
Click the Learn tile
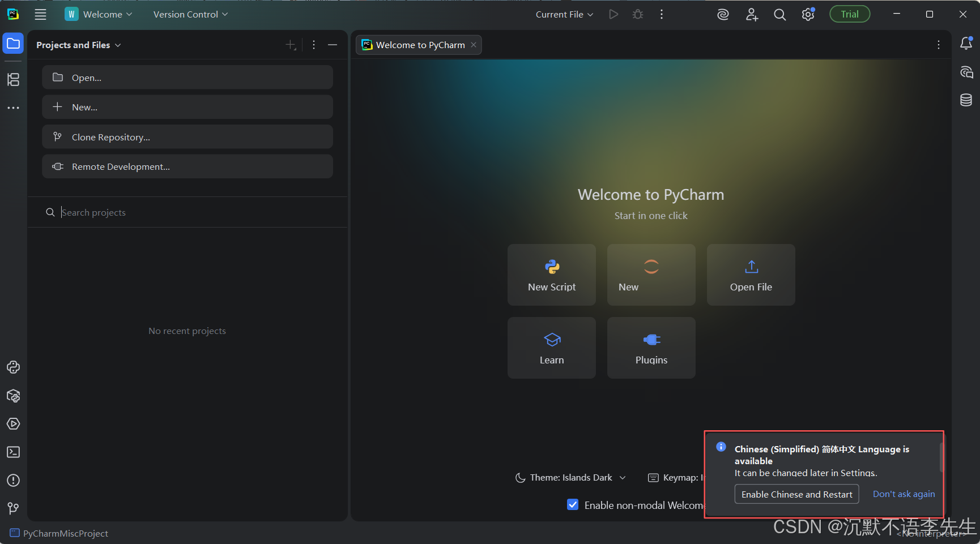coord(552,348)
